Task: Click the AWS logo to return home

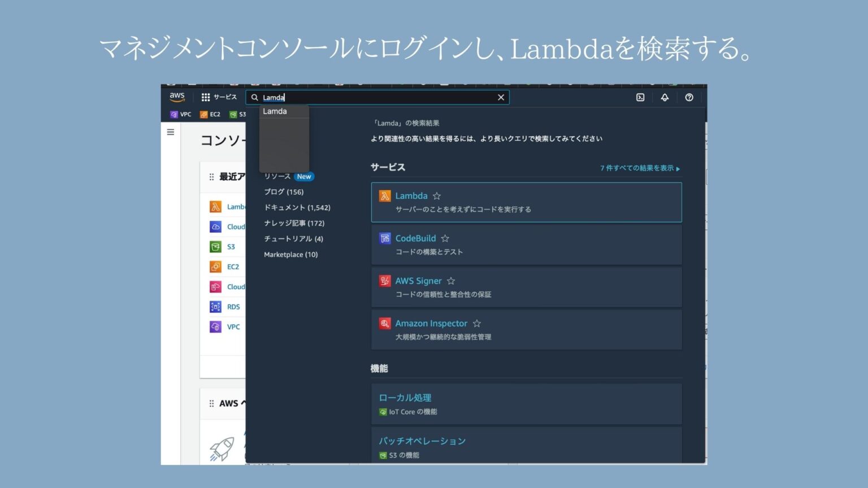Action: pos(176,97)
